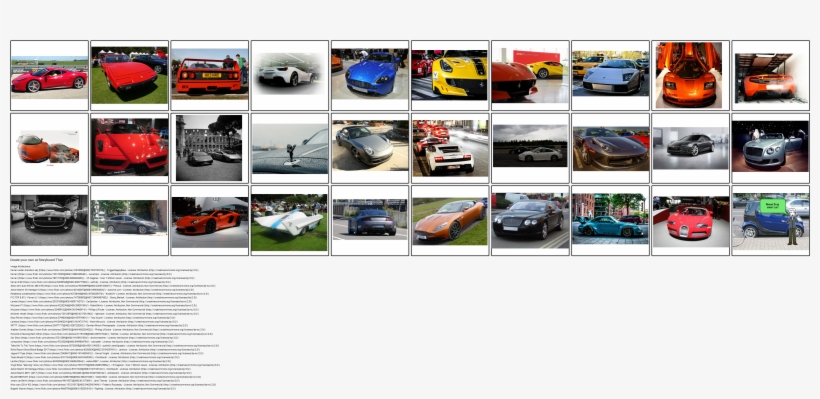The image size is (820, 399).
Task: Open the orange McLaren F1 with doors raised
Action: click(x=690, y=75)
